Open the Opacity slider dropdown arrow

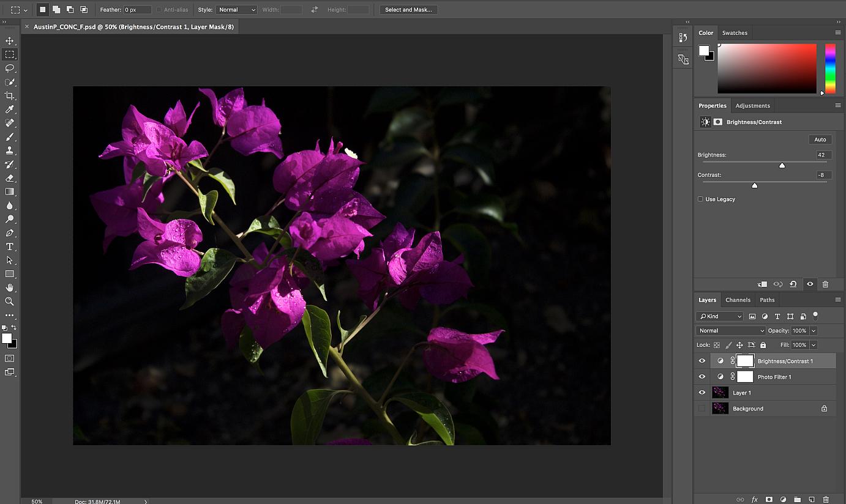point(814,330)
